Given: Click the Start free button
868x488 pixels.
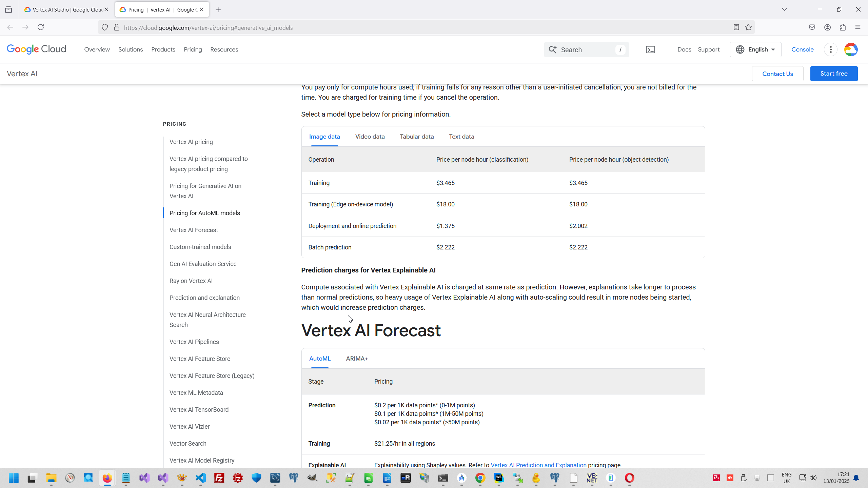Looking at the screenshot, I should point(833,74).
